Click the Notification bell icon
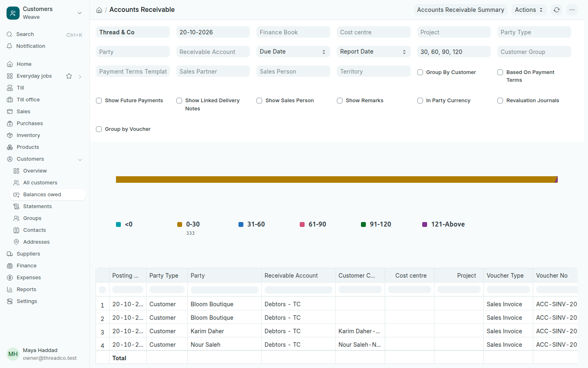Viewport: 588px width, 368px height. tap(9, 46)
